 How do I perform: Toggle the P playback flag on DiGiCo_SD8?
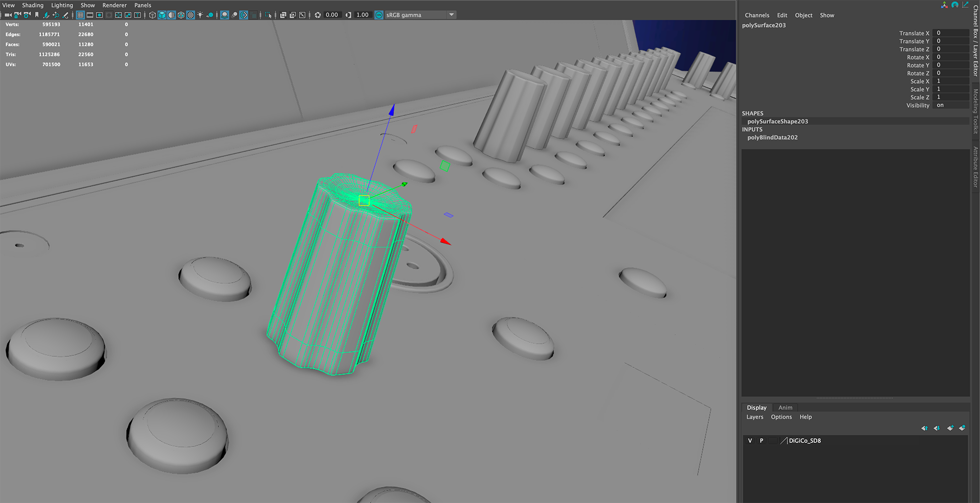click(761, 440)
